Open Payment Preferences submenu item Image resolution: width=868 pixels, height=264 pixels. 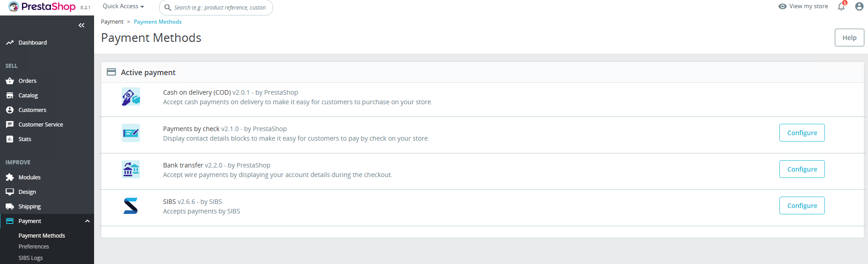[34, 247]
